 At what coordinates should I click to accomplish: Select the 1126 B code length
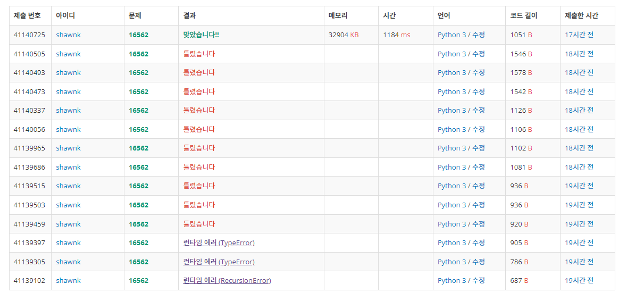[521, 110]
